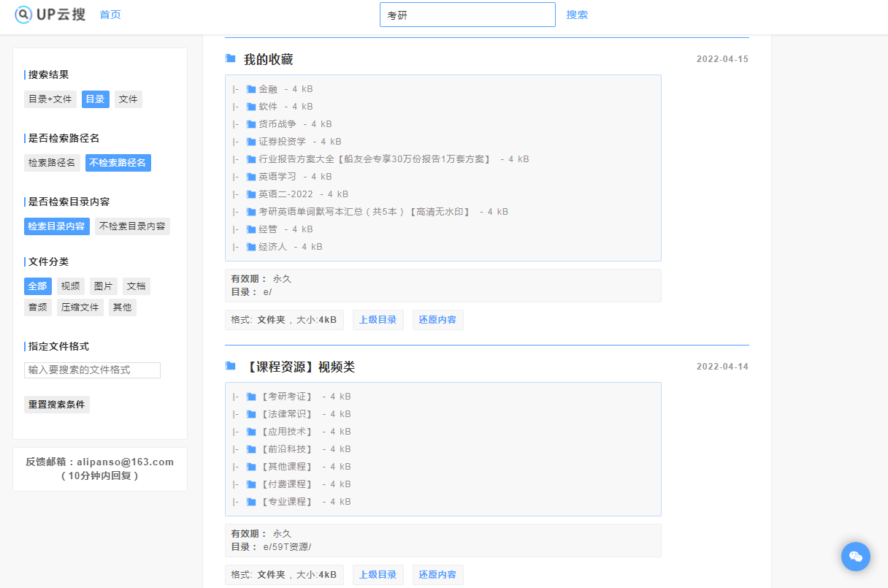
Task: Open the 证券投资学 folder entry
Action: click(x=282, y=142)
